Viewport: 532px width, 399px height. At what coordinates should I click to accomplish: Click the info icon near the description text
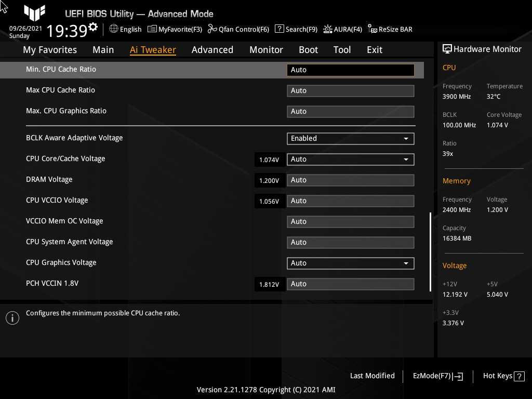click(x=12, y=317)
